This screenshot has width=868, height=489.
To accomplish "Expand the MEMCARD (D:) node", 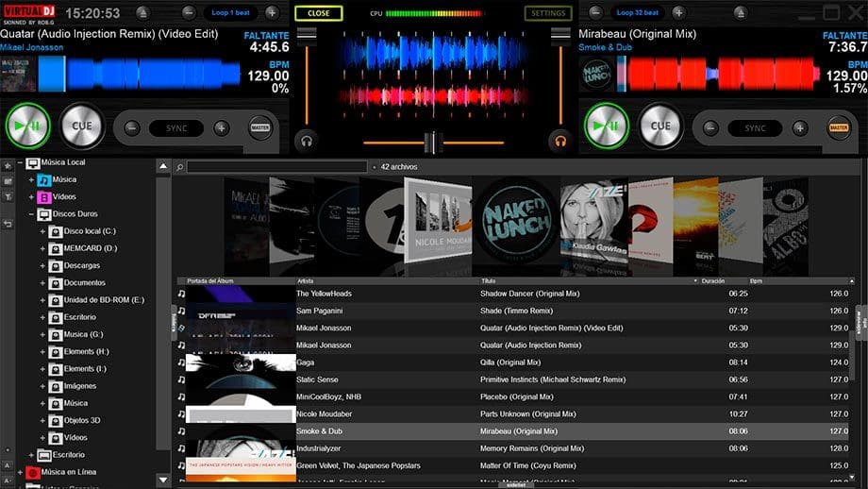I will 42,248.
